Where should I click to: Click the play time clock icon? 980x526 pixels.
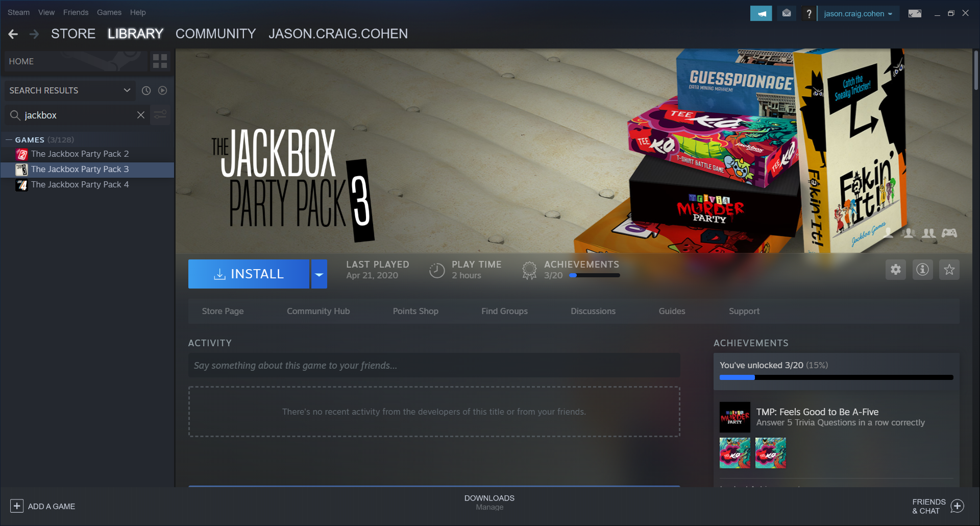tap(437, 270)
